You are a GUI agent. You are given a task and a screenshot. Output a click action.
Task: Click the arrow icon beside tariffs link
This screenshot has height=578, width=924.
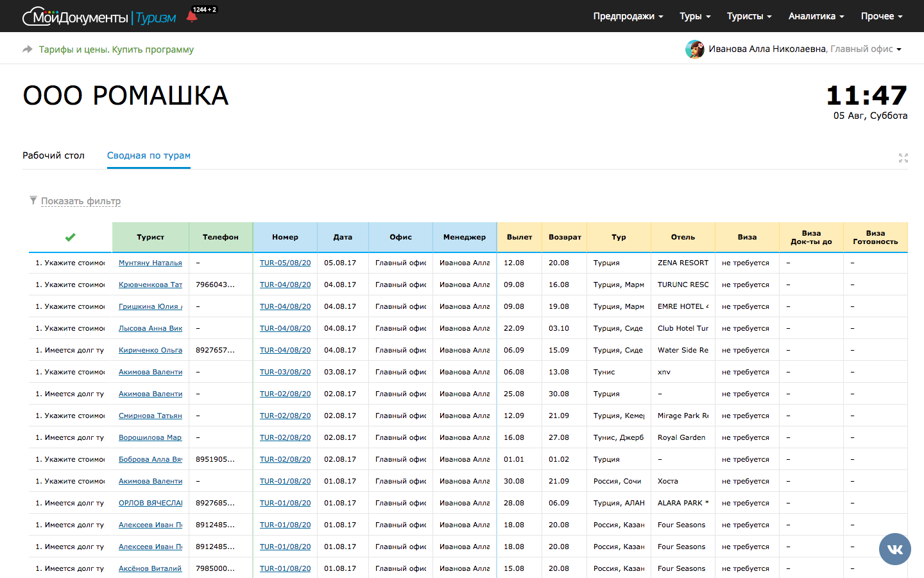point(28,49)
